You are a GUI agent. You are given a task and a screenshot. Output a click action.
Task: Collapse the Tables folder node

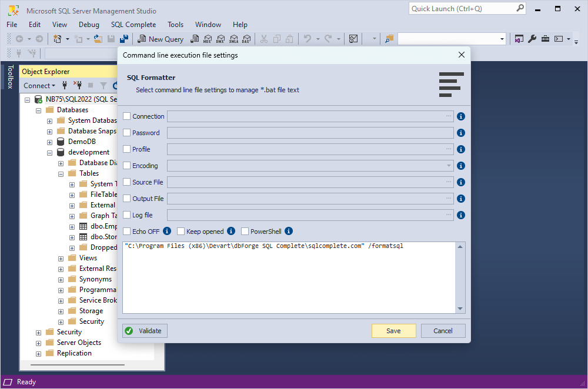[61, 174]
